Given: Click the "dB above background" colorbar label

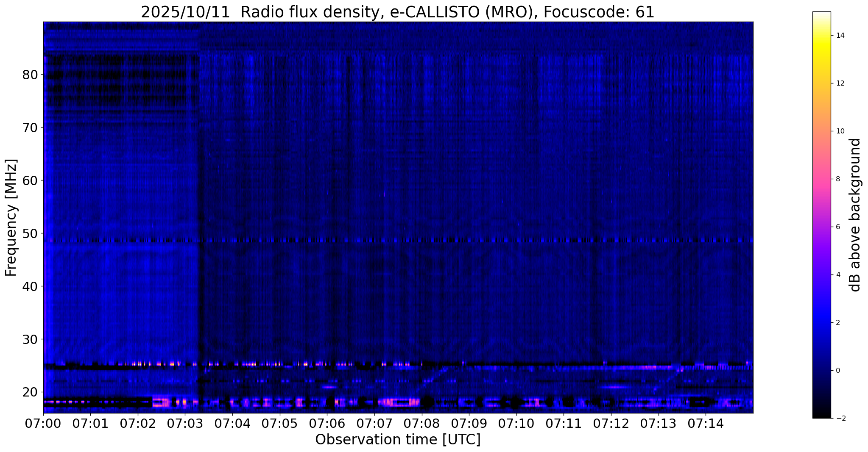Looking at the screenshot, I should (x=855, y=215).
